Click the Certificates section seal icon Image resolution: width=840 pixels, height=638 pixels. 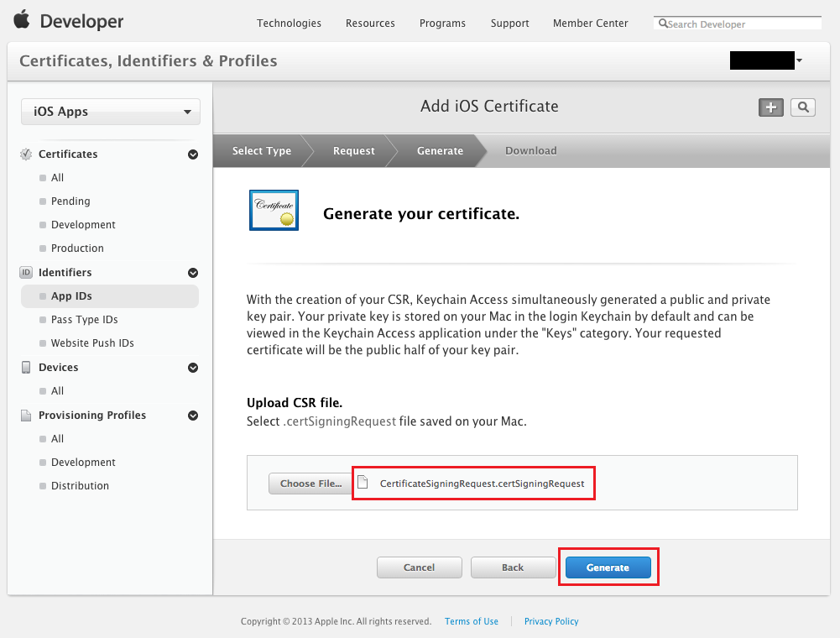(x=26, y=154)
